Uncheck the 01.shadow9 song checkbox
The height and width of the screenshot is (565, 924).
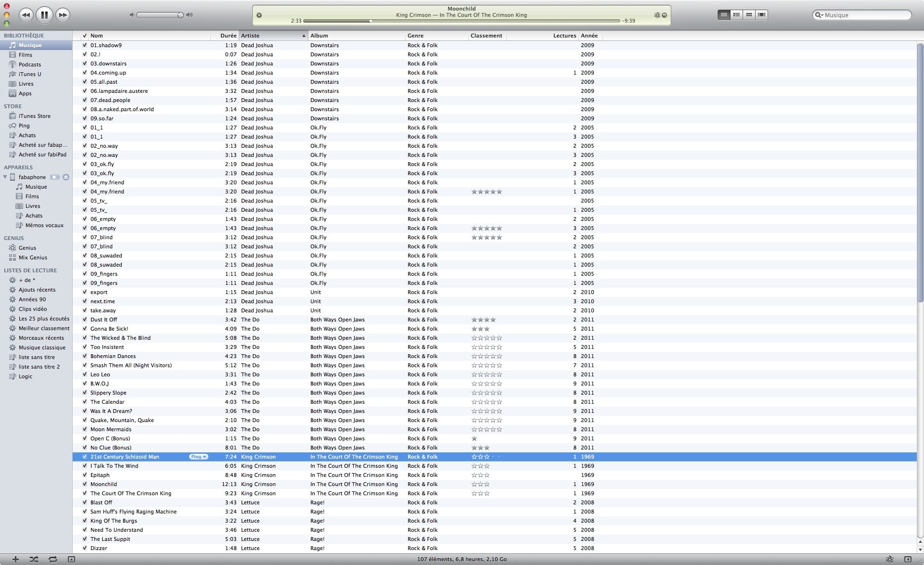point(85,45)
